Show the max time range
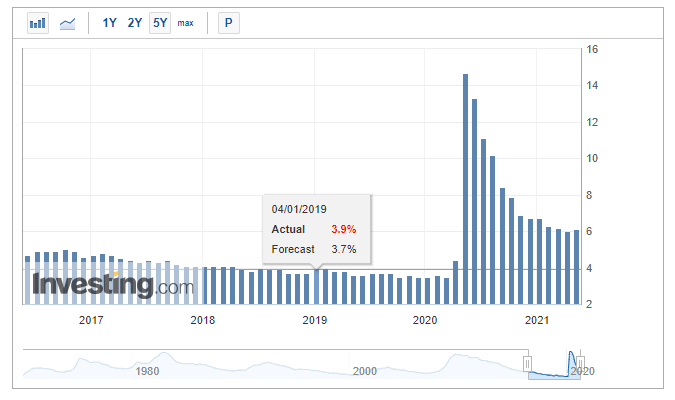 tap(186, 23)
